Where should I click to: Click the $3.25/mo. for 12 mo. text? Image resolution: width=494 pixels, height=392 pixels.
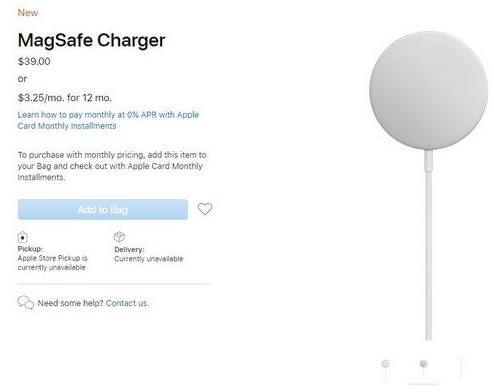point(65,98)
